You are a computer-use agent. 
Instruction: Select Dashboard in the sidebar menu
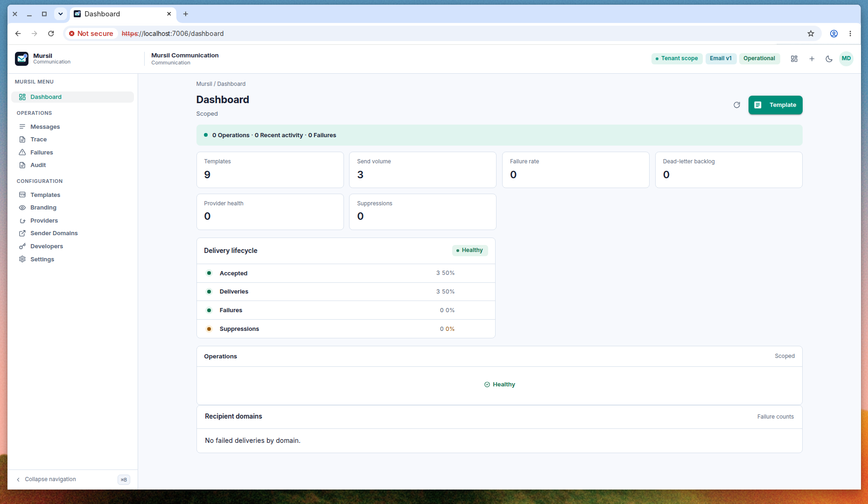click(x=72, y=97)
